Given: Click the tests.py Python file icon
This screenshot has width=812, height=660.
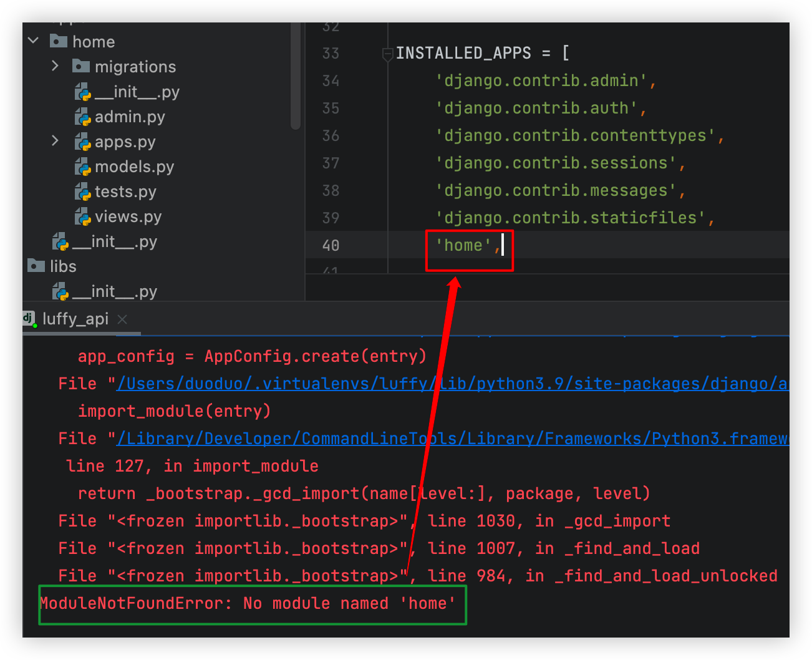Looking at the screenshot, I should coord(82,192).
